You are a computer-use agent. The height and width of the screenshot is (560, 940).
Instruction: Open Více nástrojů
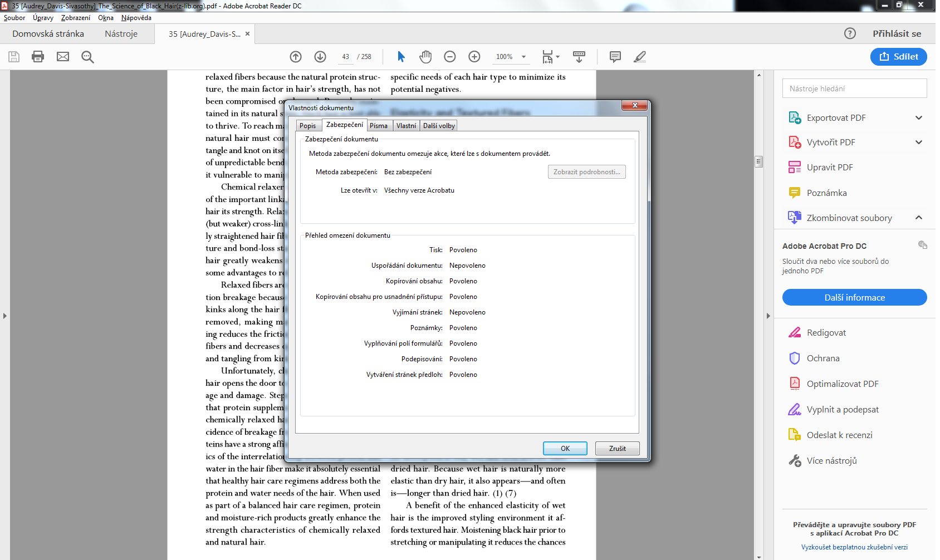tap(832, 461)
